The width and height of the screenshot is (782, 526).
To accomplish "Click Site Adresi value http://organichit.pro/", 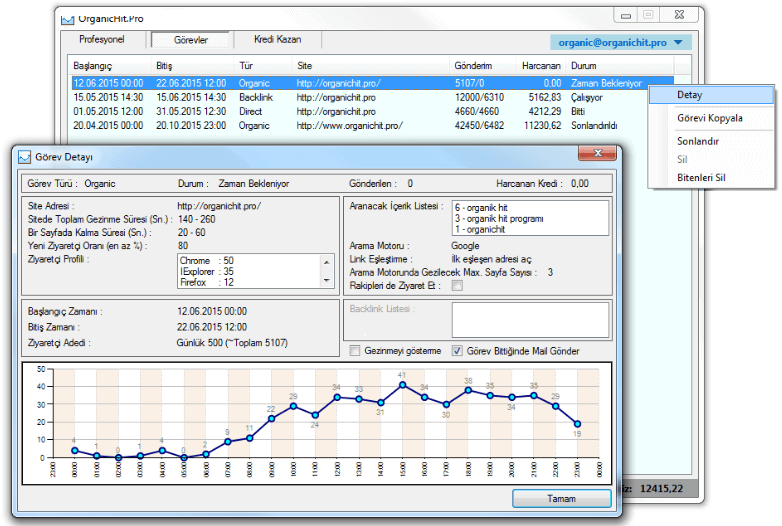I will tap(219, 206).
